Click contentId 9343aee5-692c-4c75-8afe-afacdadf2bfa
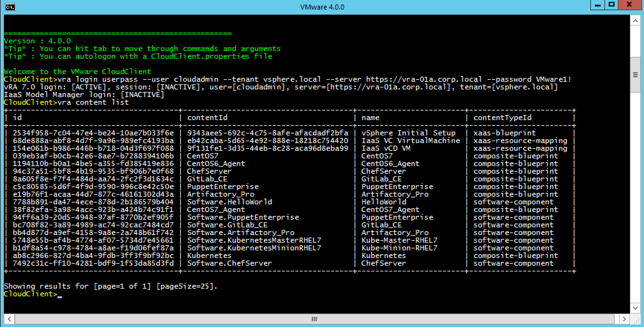 click(268, 133)
